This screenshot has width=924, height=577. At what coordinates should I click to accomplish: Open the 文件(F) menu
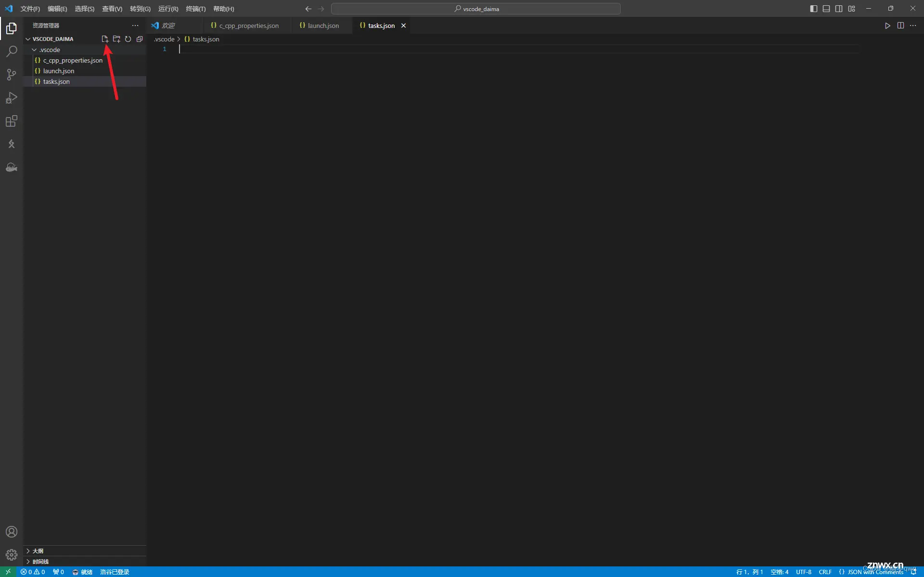[x=30, y=9]
